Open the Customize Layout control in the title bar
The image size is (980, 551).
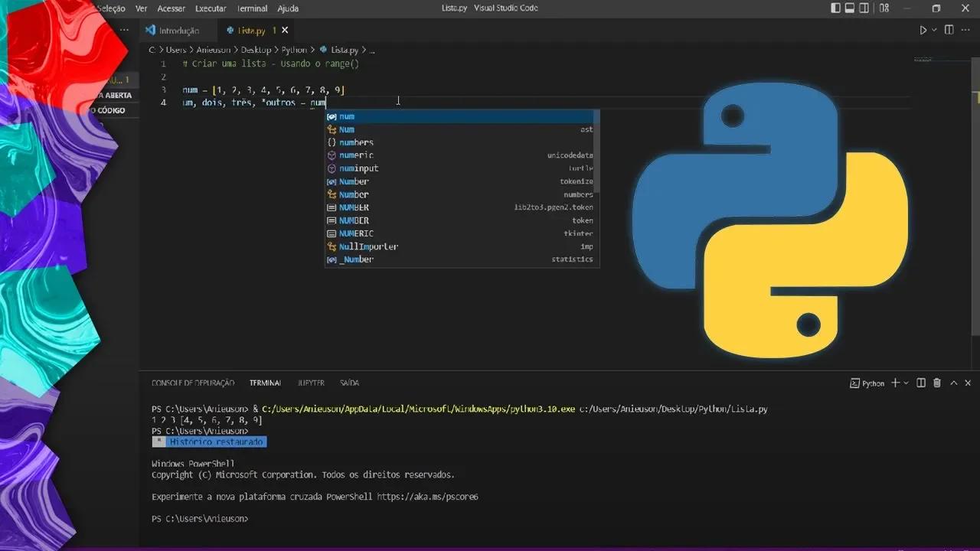[x=883, y=8]
